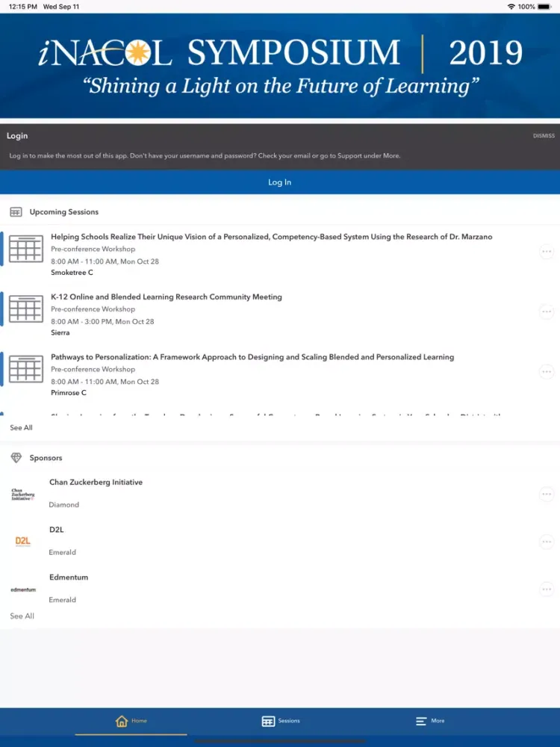The width and height of the screenshot is (560, 747).
Task: Open K-12 Online and Blended Learning session title
Action: [167, 297]
